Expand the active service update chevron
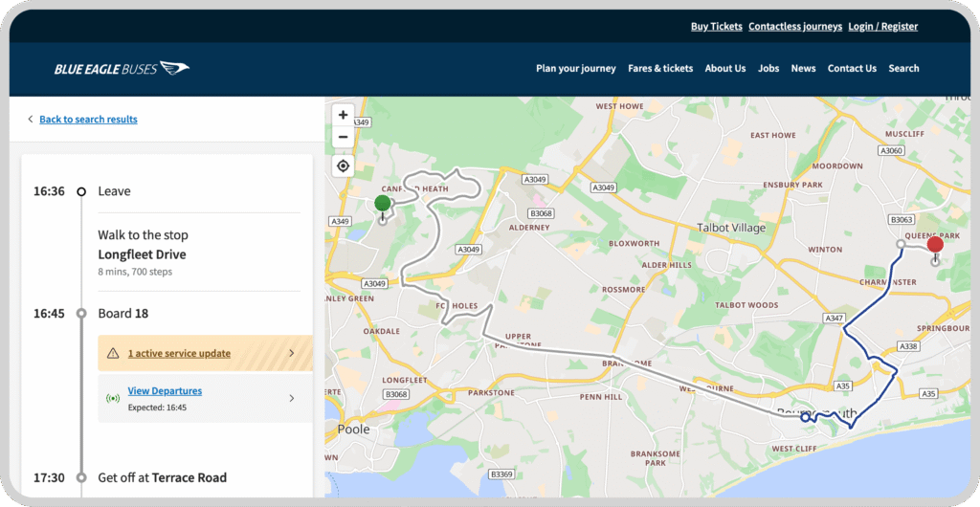The width and height of the screenshot is (980, 507). (x=292, y=354)
